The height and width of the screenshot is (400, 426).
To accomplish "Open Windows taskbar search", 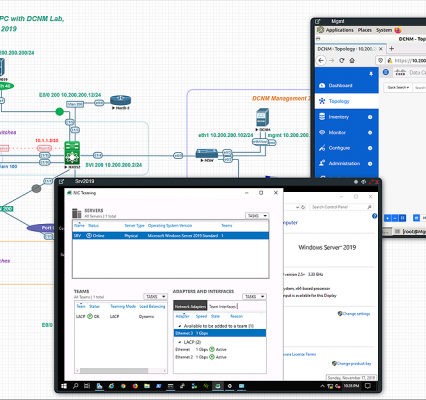I will coord(75,386).
